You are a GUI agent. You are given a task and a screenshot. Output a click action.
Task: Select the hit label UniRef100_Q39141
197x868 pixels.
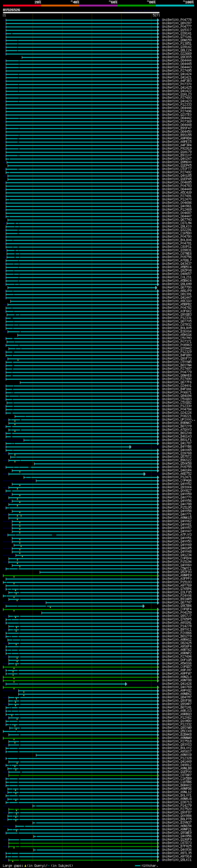[x=177, y=33]
